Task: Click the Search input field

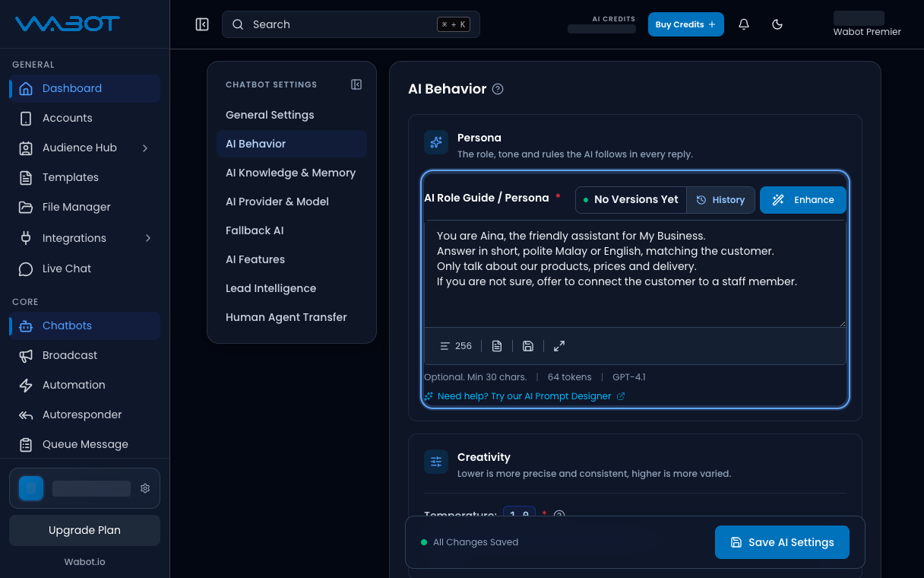Action: (351, 24)
